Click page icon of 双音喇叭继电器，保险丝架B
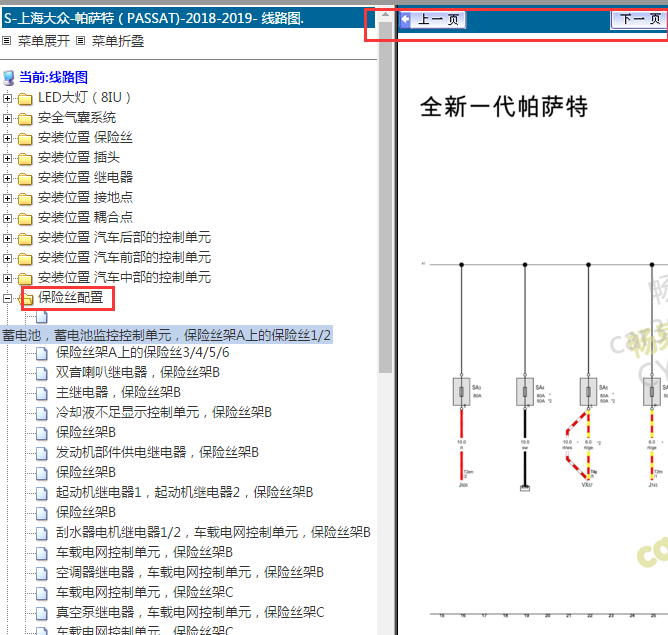Viewport: 668px width, 635px height. point(42,373)
